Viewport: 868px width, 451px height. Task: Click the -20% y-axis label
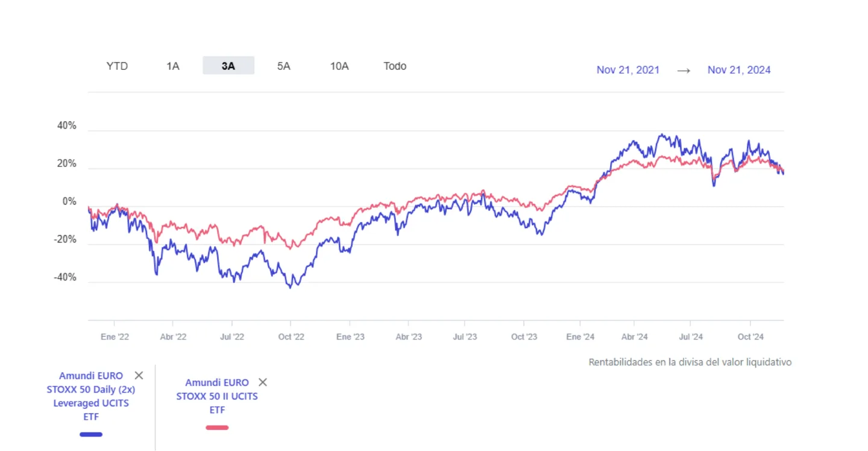[65, 240]
